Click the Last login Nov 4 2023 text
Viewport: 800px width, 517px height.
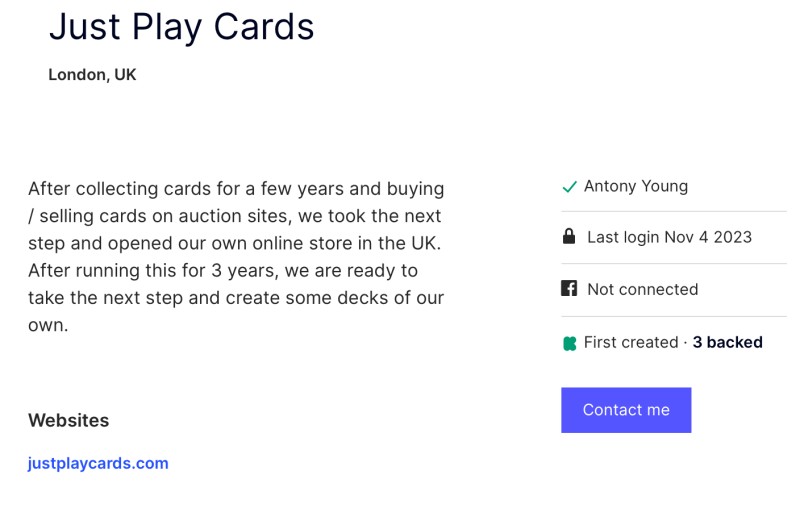pos(669,237)
